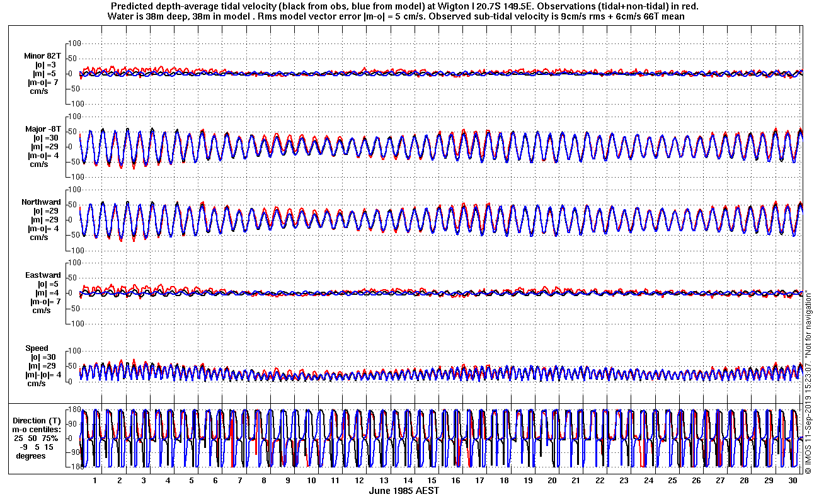
Task: Select the 'Major -8T' panel label
Action: 43,129
